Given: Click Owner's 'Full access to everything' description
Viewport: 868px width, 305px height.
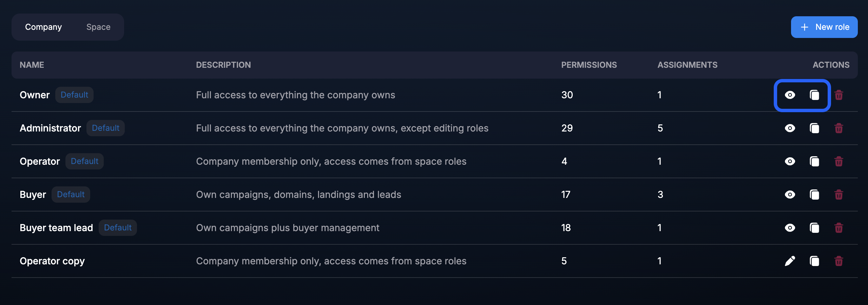Looking at the screenshot, I should (x=295, y=95).
